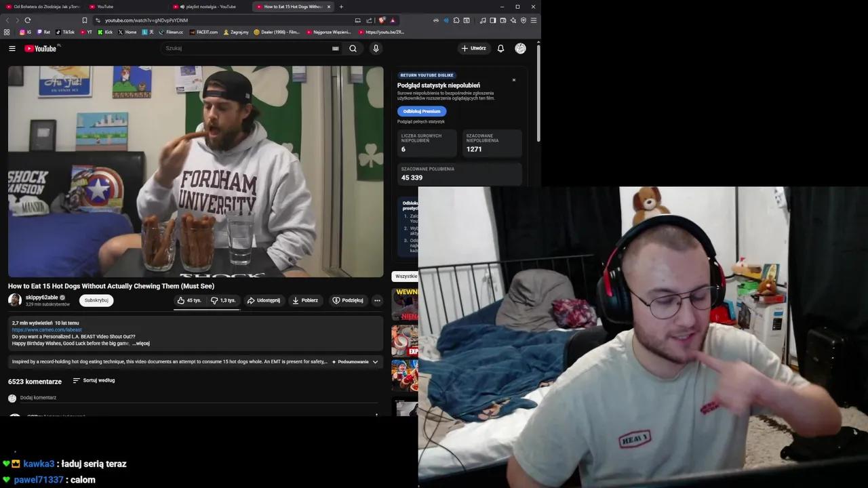The height and width of the screenshot is (488, 868).
Task: Open the FACEIT.com bookmark
Action: [204, 32]
